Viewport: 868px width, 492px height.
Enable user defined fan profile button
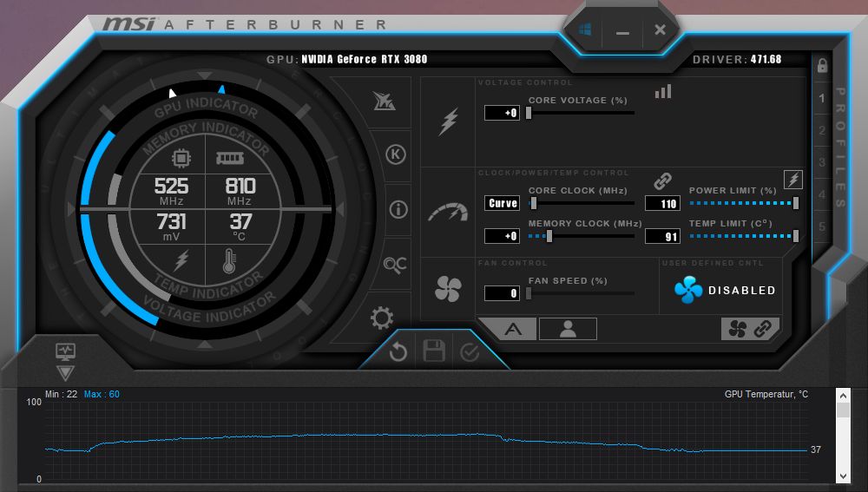tap(568, 329)
